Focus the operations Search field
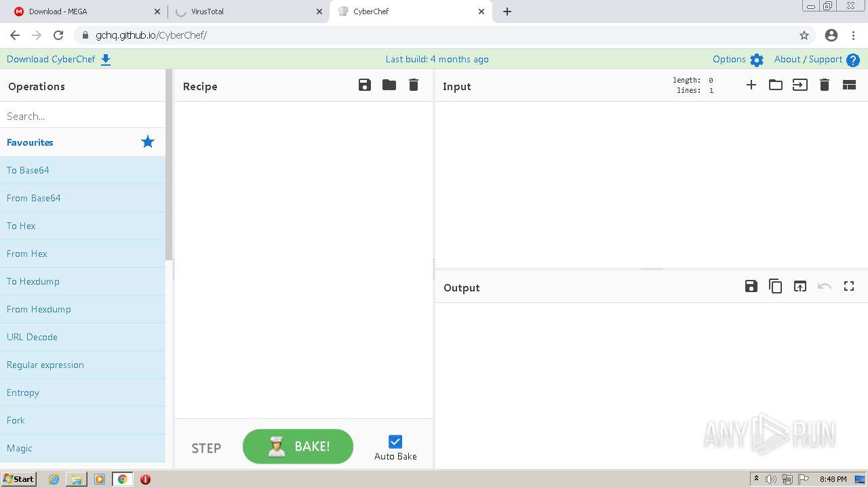 click(83, 116)
